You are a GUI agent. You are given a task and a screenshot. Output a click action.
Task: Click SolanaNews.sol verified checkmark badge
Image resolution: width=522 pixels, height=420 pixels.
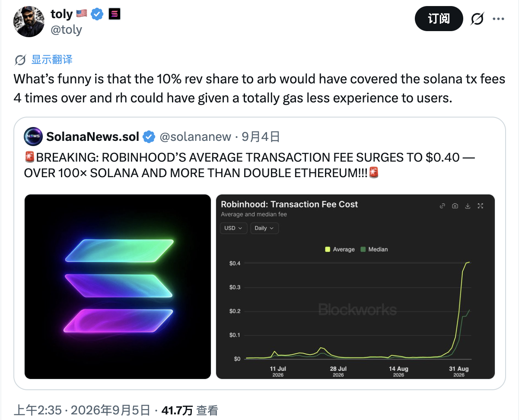pos(149,137)
